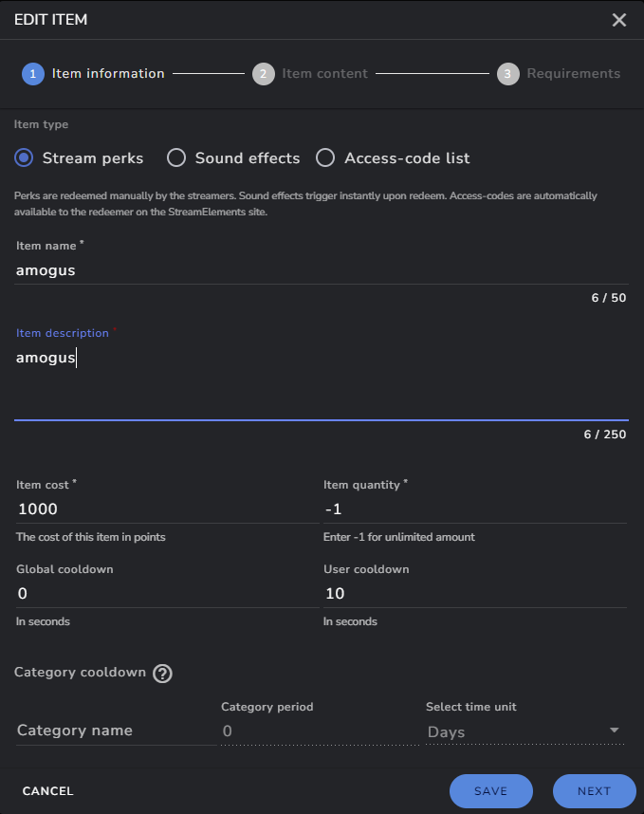Viewport: 644px width, 814px height.
Task: Click the Save button
Action: point(491,791)
